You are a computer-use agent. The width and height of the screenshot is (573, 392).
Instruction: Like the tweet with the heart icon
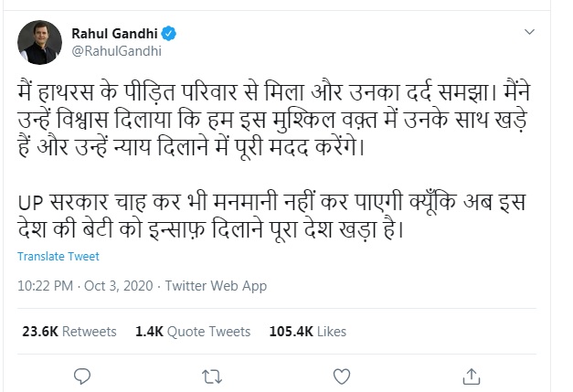tap(343, 376)
